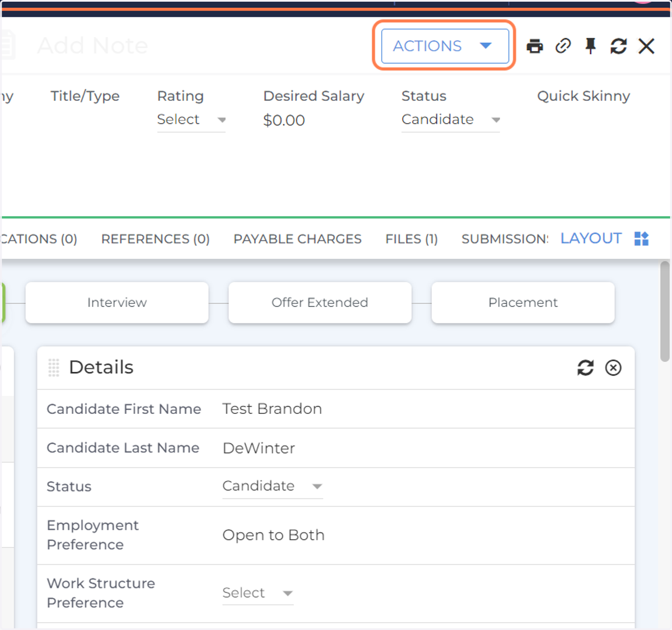The image size is (672, 630).
Task: Remove the Details card with circled X
Action: (613, 368)
